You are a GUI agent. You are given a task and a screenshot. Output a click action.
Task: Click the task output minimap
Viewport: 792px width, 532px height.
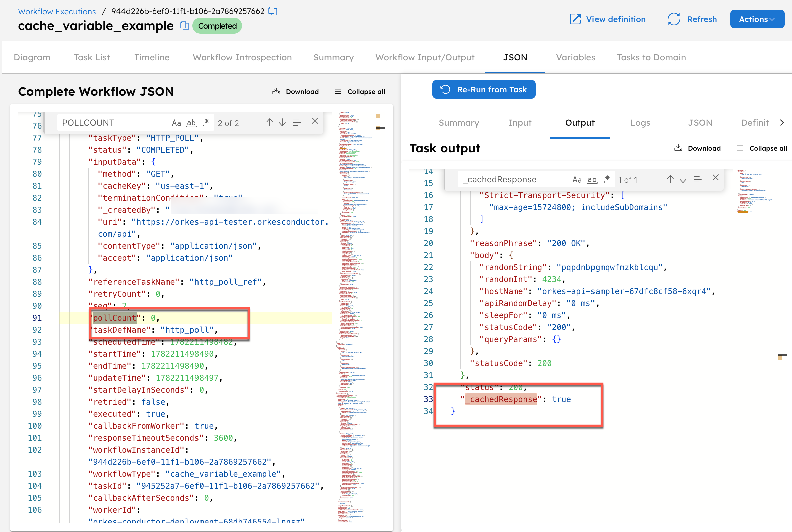click(755, 191)
